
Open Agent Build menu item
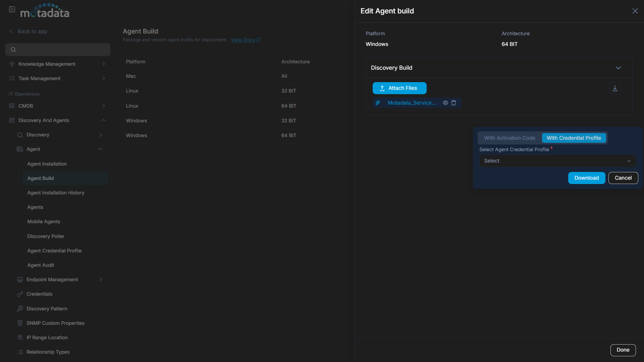click(x=65, y=178)
